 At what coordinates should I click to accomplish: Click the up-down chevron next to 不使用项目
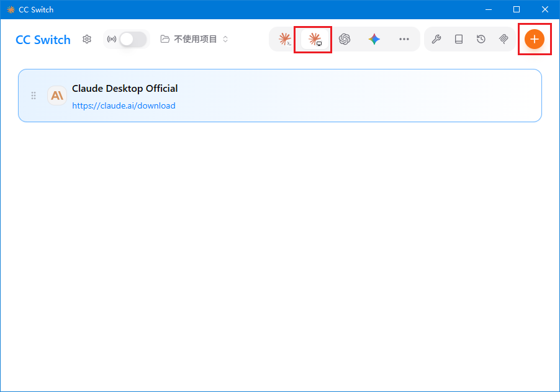tap(225, 39)
